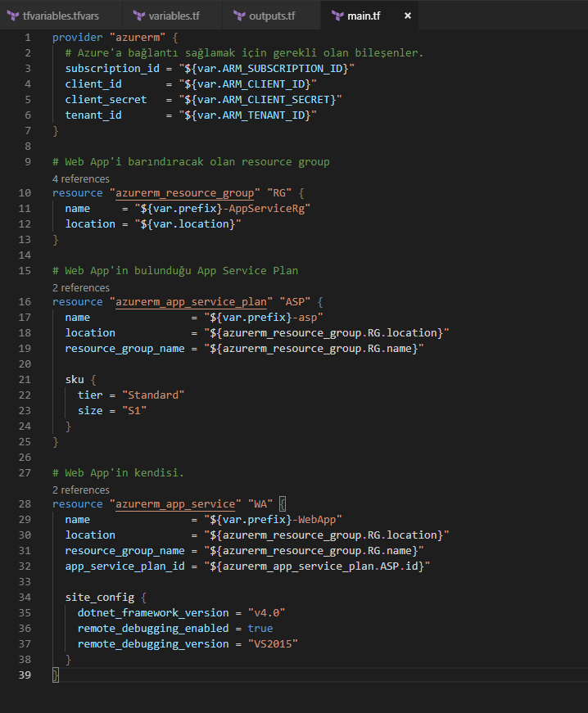The image size is (588, 713).
Task: Select the outputs.tf tab
Action: (x=272, y=16)
